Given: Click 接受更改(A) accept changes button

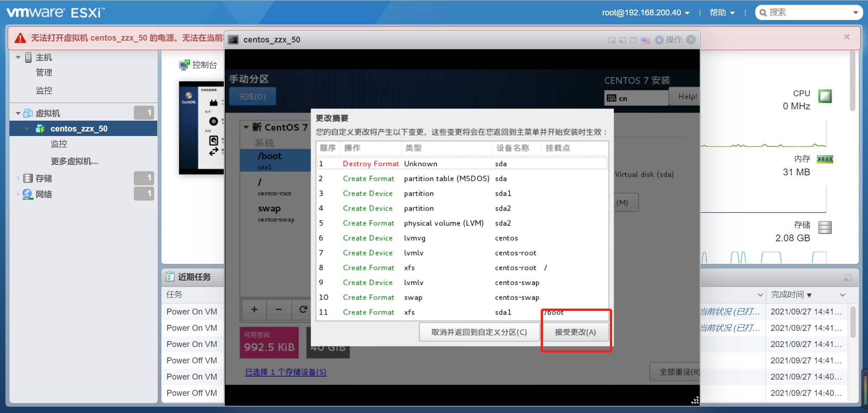Looking at the screenshot, I should tap(575, 332).
